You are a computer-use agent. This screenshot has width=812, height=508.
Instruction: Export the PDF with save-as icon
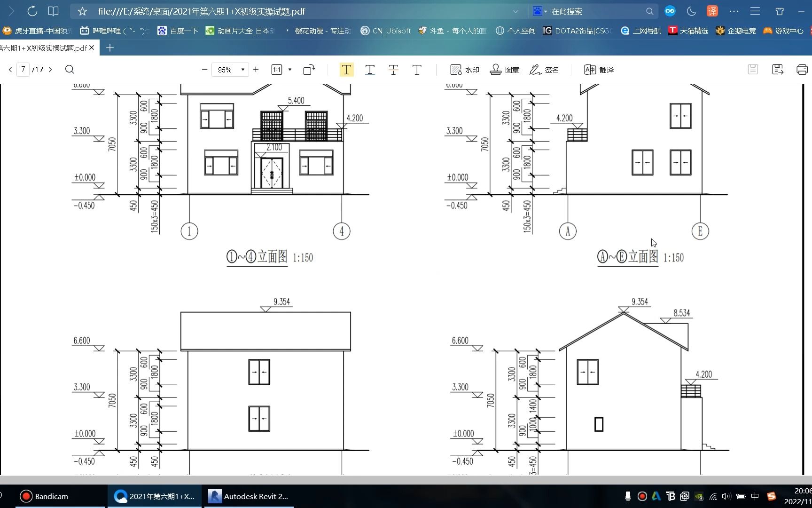point(777,69)
